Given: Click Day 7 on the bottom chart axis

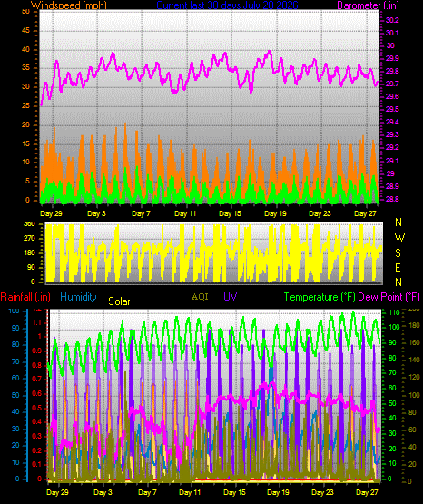Looking at the screenshot, I should 147,492.
